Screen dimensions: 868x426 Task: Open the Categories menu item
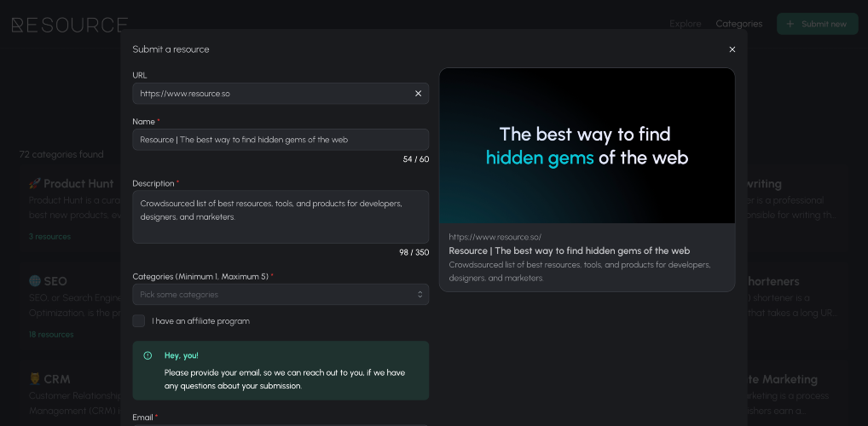pyautogui.click(x=738, y=24)
